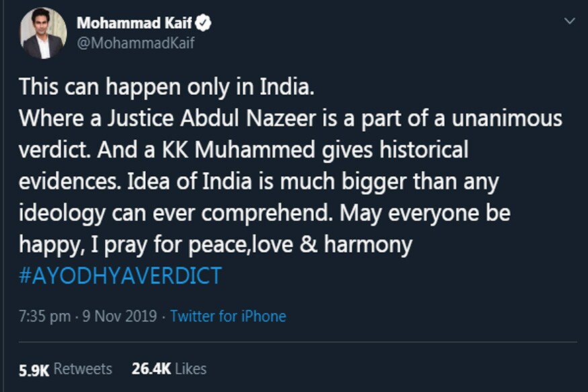The height and width of the screenshot is (392, 588).
Task: View the Likes list label
Action: [192, 368]
